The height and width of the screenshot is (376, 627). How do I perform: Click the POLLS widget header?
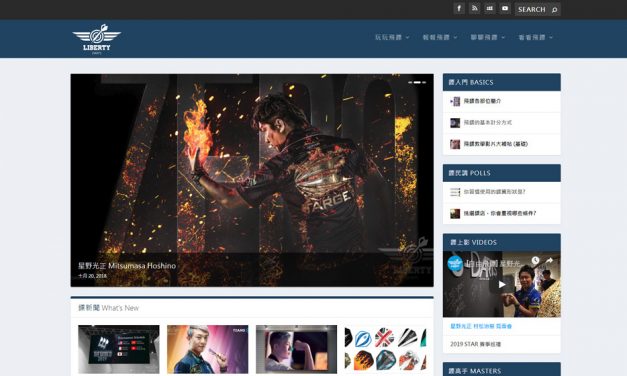(501, 173)
